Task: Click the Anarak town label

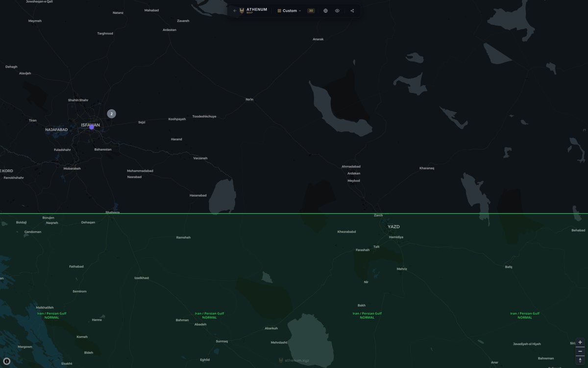Action: (318, 39)
